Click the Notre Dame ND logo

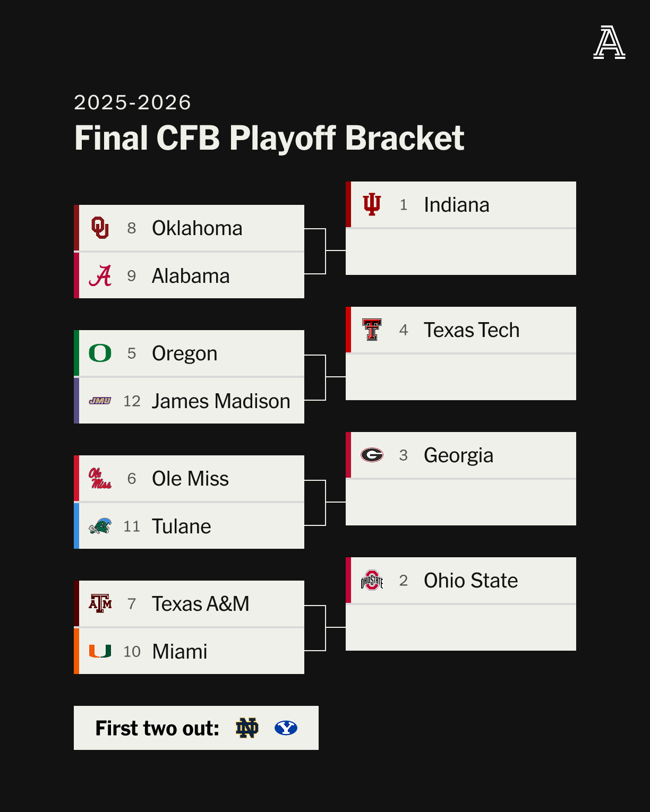[247, 728]
